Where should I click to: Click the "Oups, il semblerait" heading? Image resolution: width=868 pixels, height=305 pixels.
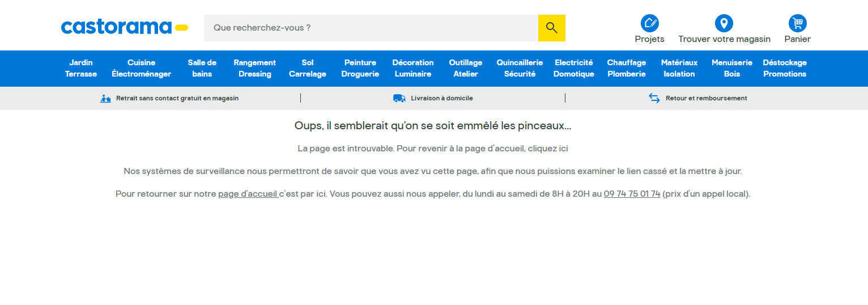pyautogui.click(x=433, y=126)
